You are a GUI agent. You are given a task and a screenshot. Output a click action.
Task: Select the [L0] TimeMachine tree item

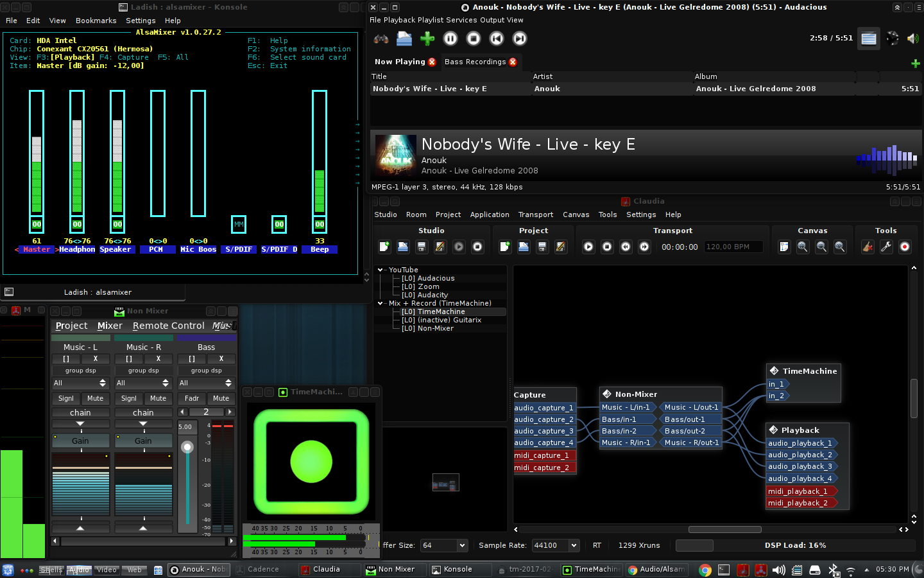[433, 312]
